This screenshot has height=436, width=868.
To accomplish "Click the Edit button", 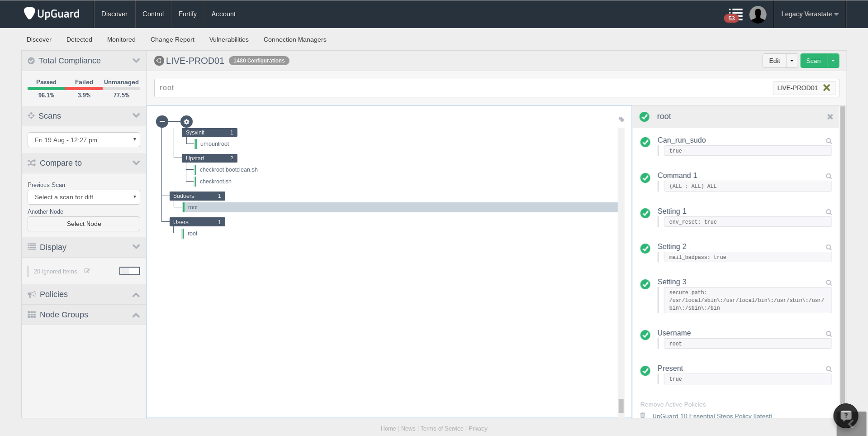I will [774, 61].
